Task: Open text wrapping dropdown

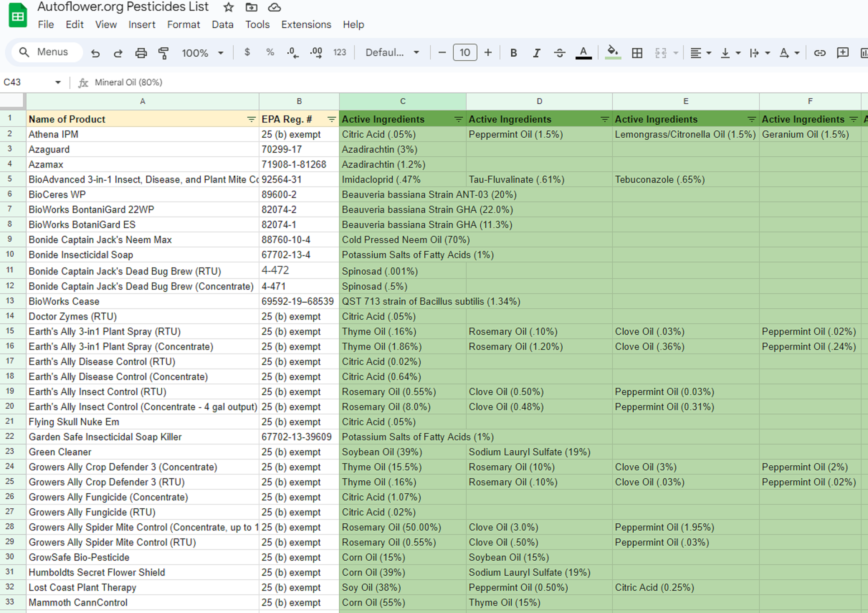Action: [x=759, y=53]
